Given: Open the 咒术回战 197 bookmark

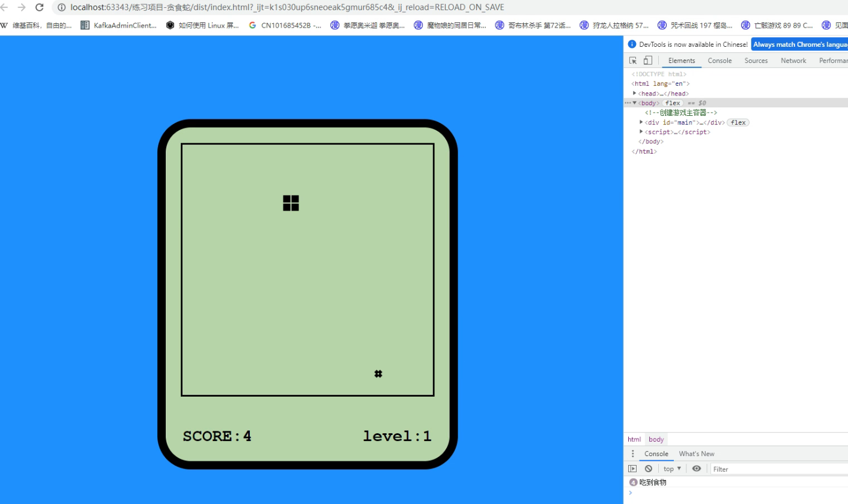Looking at the screenshot, I should coord(695,25).
